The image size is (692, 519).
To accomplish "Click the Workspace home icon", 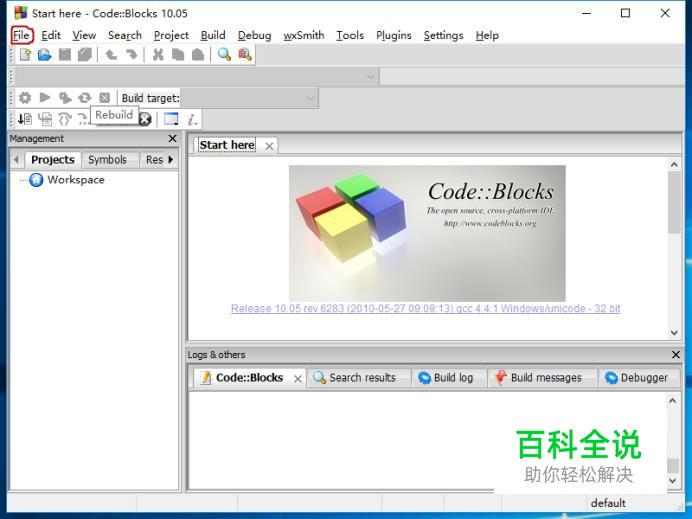I will tap(36, 180).
